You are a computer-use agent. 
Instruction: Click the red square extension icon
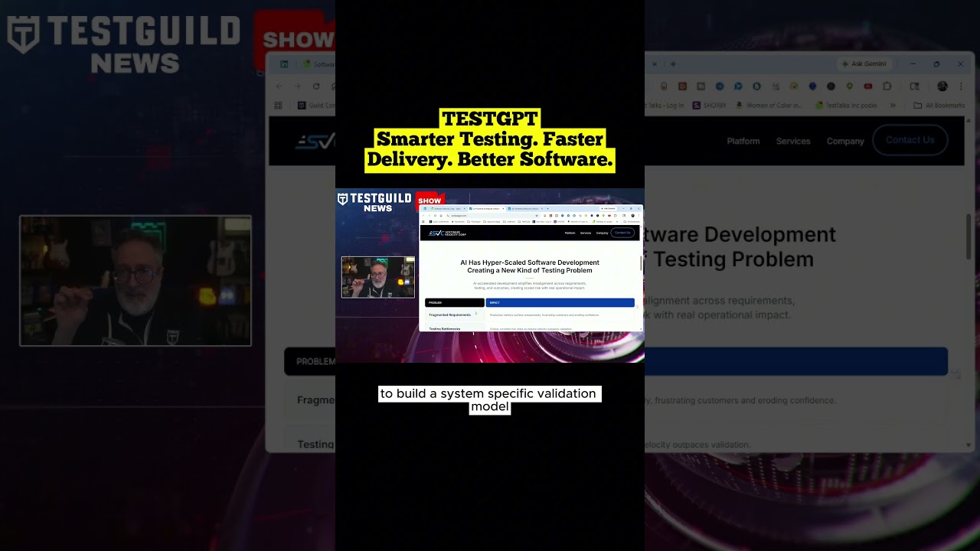pos(683,86)
